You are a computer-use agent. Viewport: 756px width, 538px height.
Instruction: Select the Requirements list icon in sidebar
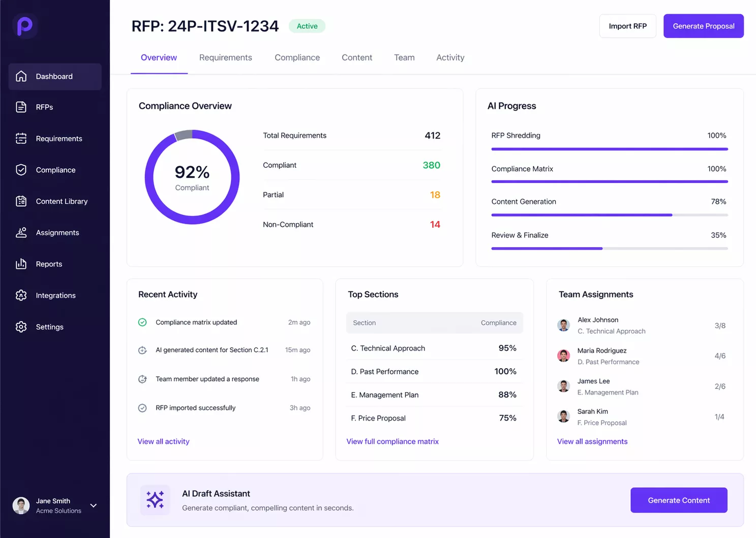point(21,138)
